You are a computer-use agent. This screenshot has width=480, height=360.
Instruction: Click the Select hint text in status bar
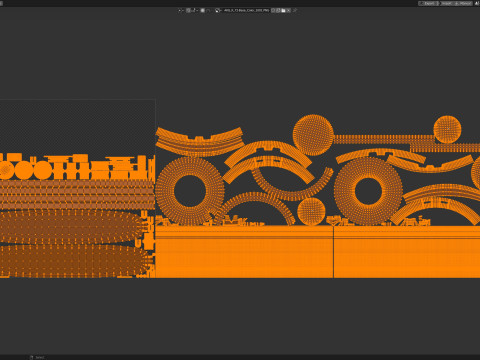pos(40,357)
